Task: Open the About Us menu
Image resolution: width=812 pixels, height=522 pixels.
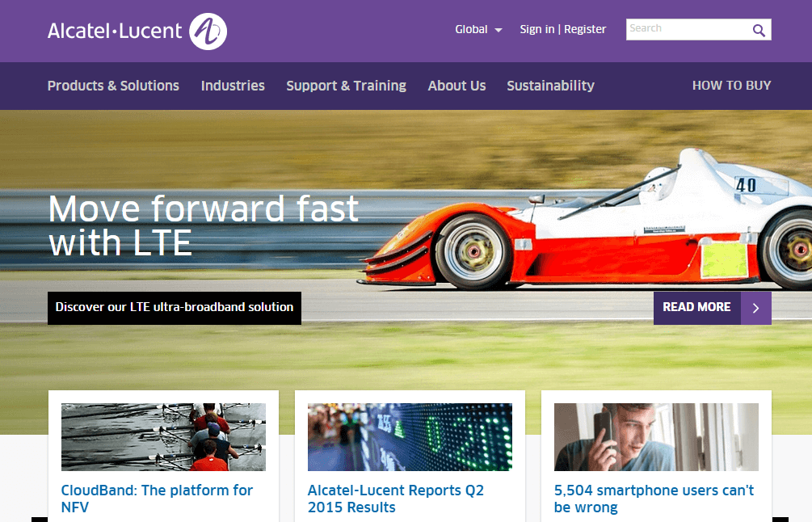Action: pyautogui.click(x=456, y=86)
